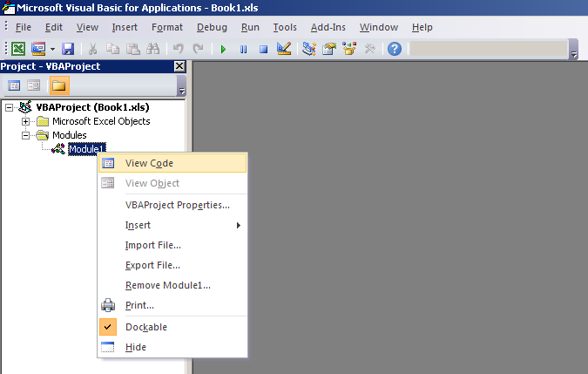Click the Insert UserForm toolbar icon

[x=38, y=49]
